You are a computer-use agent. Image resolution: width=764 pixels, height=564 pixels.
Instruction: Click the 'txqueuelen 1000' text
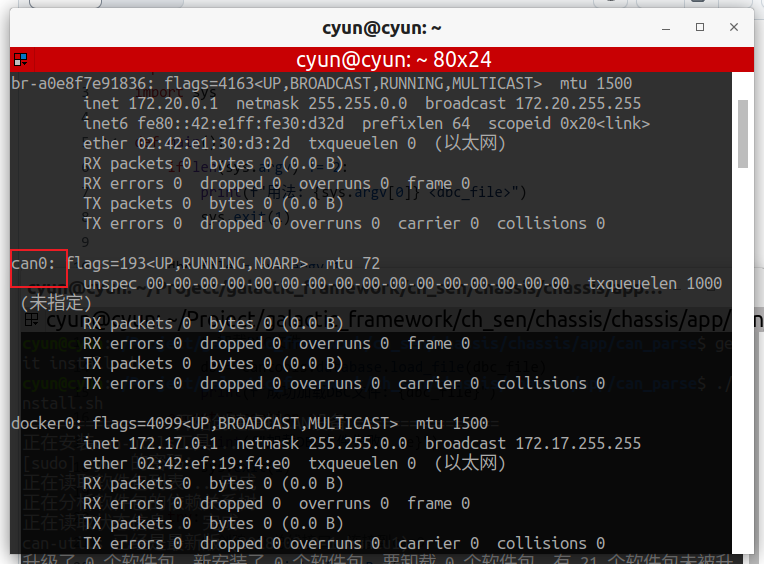pos(654,283)
